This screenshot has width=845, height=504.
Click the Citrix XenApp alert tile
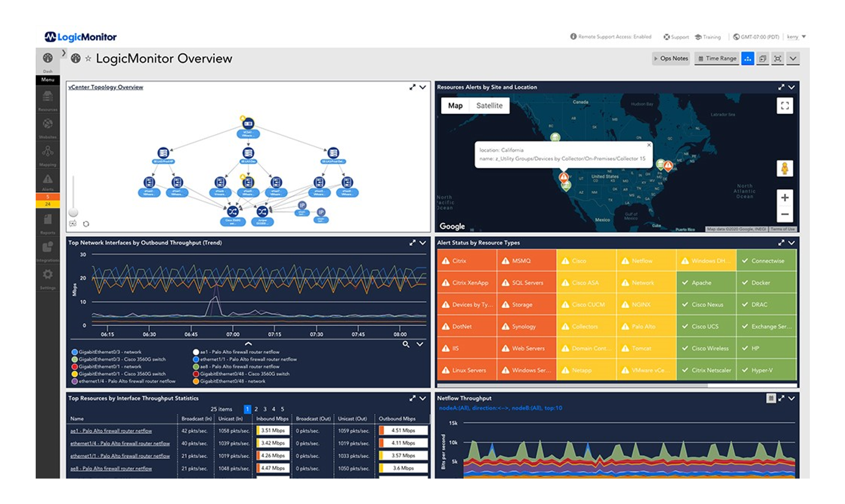[467, 282]
